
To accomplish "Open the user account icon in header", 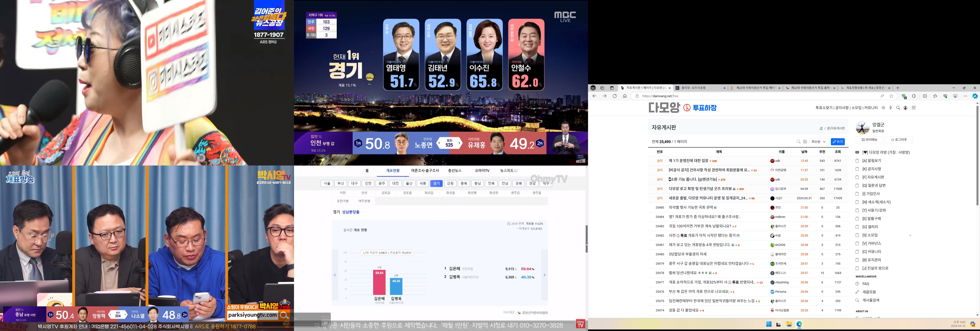I will pos(905,108).
